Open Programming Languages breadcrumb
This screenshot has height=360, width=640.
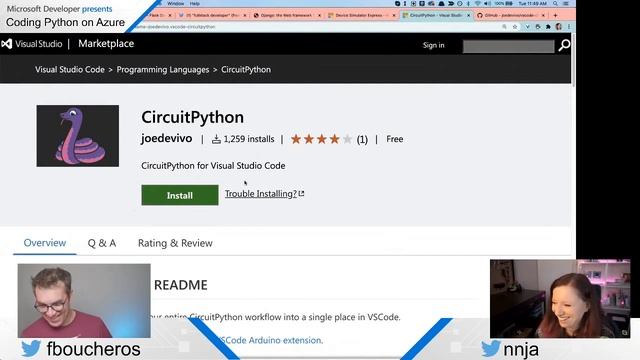163,69
